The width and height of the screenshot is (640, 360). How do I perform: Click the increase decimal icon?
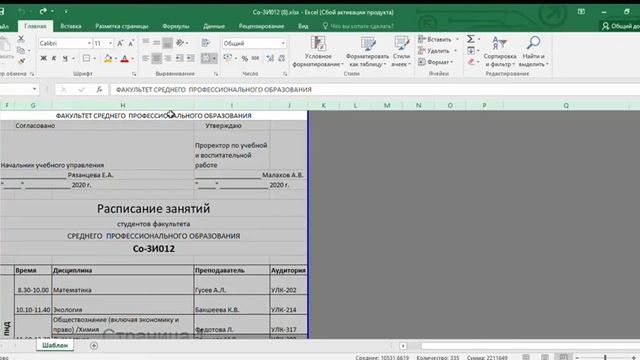click(x=270, y=58)
